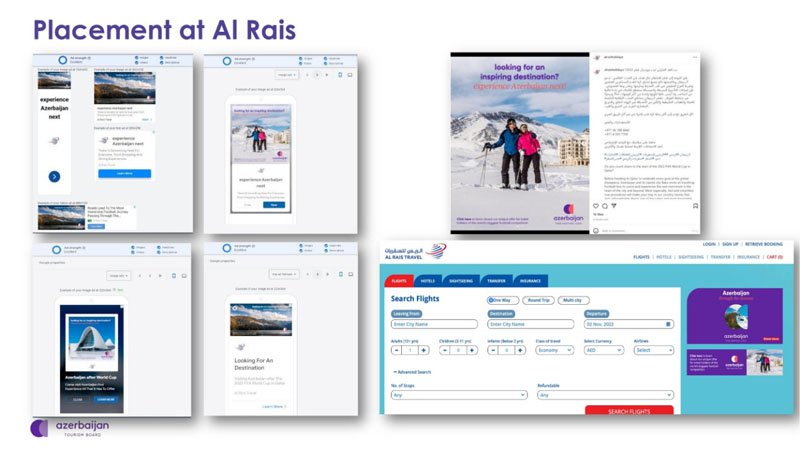
Task: Increase the Adults passenger count with plus
Action: (424, 350)
